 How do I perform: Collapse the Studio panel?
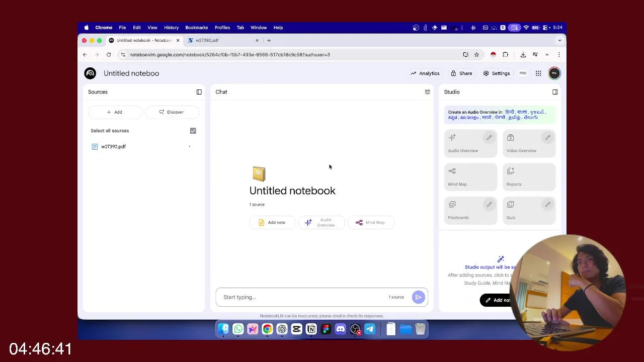coord(555,92)
